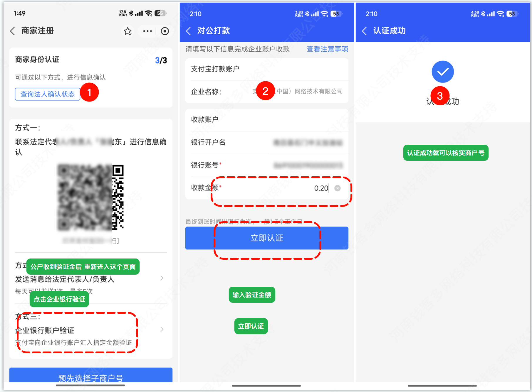Tap the blue success checkmark icon
This screenshot has height=392, width=532.
pos(442,72)
